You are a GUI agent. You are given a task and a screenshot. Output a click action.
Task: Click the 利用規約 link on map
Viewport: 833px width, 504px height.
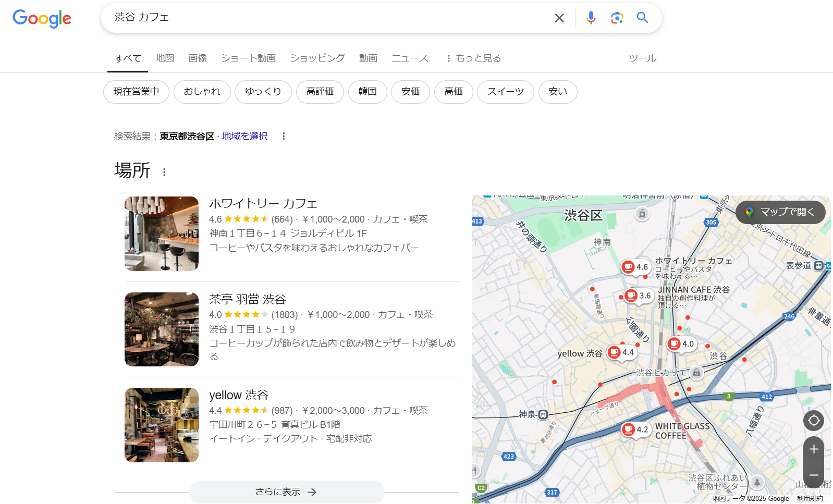[x=810, y=499]
